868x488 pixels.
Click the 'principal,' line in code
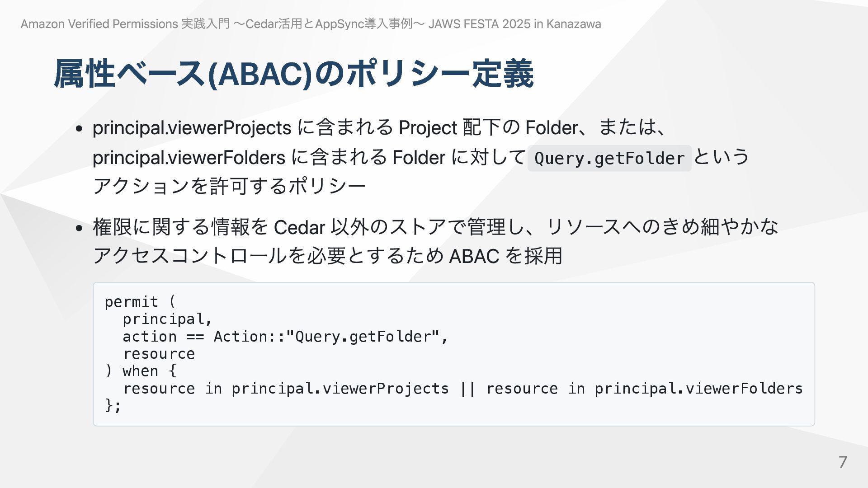click(x=167, y=319)
